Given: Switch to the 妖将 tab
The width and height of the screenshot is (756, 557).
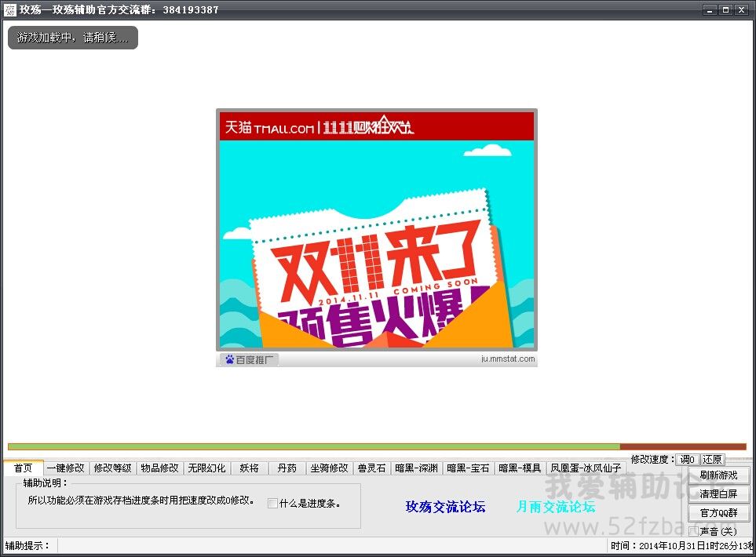Looking at the screenshot, I should (250, 468).
